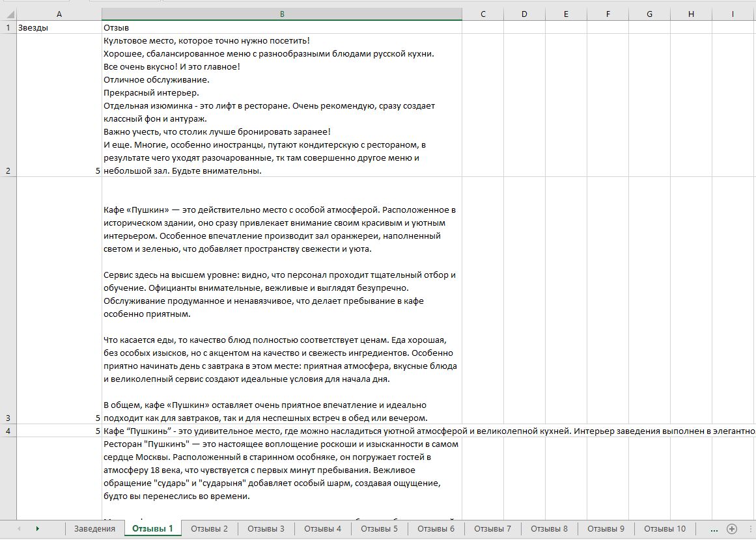This screenshot has width=756, height=540.
Task: Select review cell starting with Культовое место
Action: tap(281, 105)
